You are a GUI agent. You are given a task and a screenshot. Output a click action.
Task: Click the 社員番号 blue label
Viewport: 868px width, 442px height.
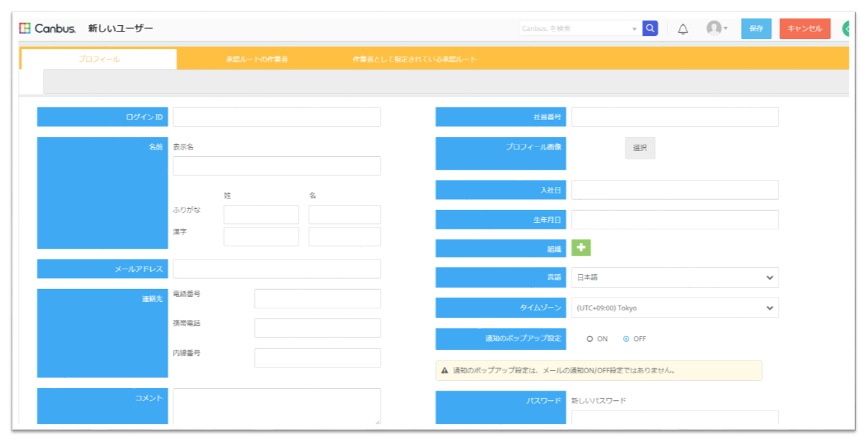pyautogui.click(x=501, y=117)
